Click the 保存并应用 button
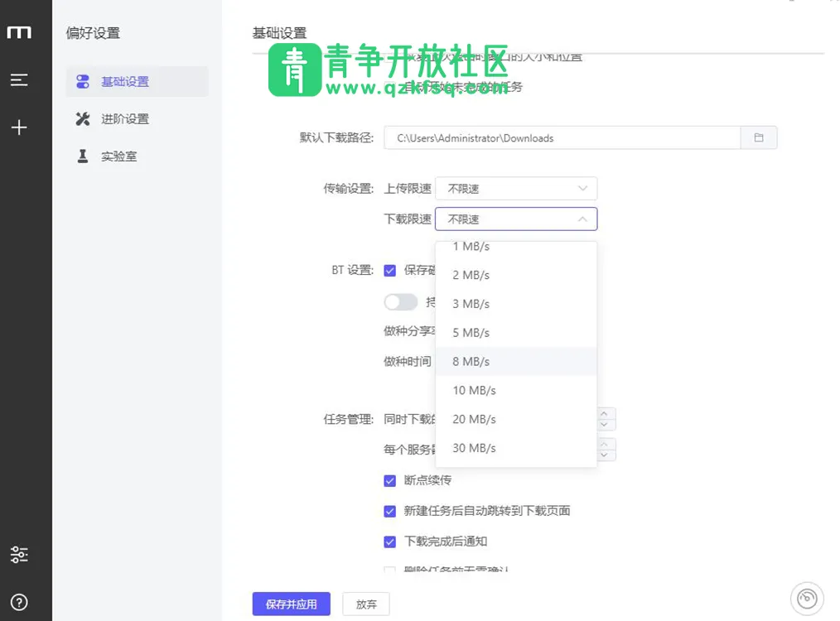 (x=291, y=604)
